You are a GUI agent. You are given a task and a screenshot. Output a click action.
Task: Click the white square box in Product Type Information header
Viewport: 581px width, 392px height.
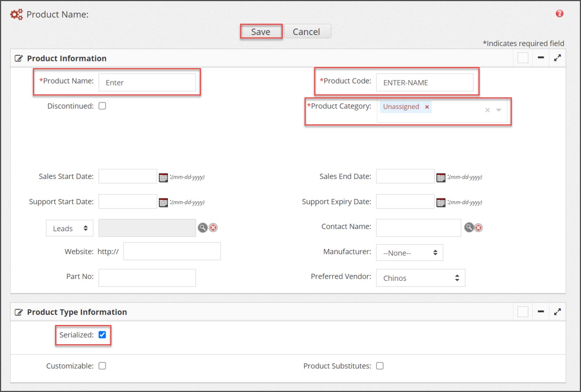[x=523, y=312]
